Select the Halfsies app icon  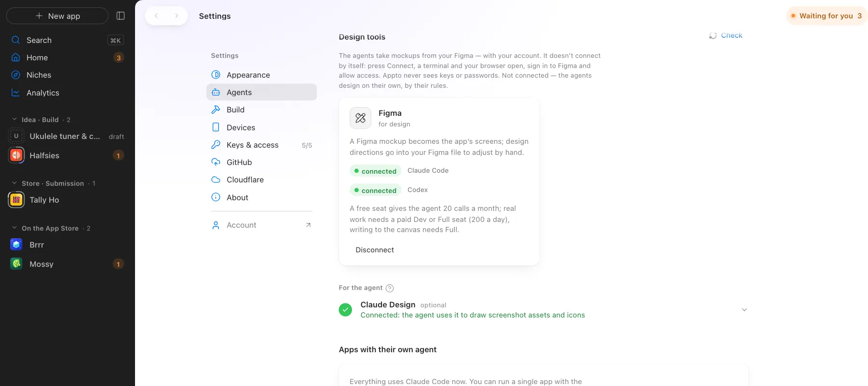pyautogui.click(x=16, y=155)
